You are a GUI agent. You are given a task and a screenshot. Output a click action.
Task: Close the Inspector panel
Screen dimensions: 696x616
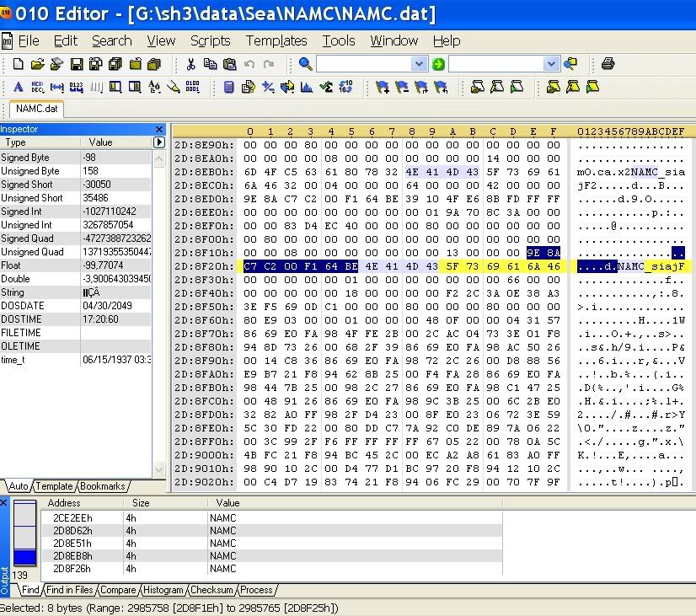[x=159, y=129]
